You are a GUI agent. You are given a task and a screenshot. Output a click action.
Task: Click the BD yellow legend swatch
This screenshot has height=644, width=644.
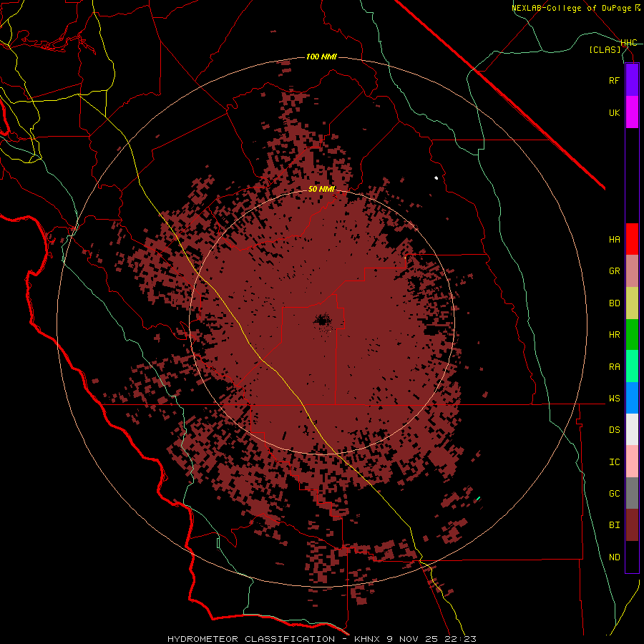[632, 303]
